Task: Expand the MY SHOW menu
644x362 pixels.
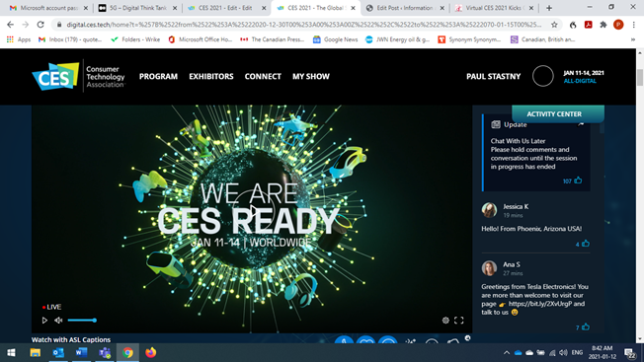Action: click(311, 76)
